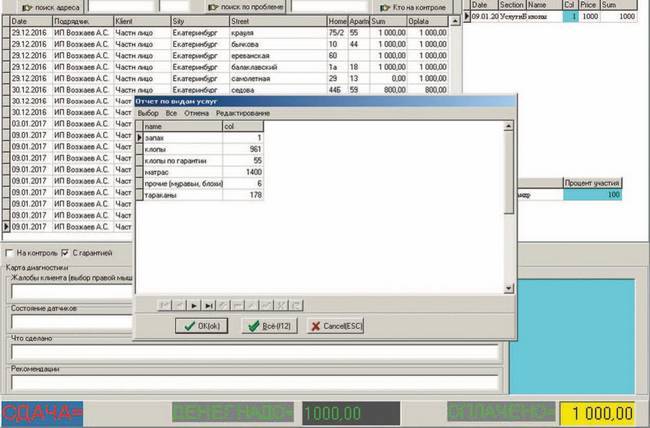Click the search by problem icon button
This screenshot has width=650, height=428.
tap(213, 6)
